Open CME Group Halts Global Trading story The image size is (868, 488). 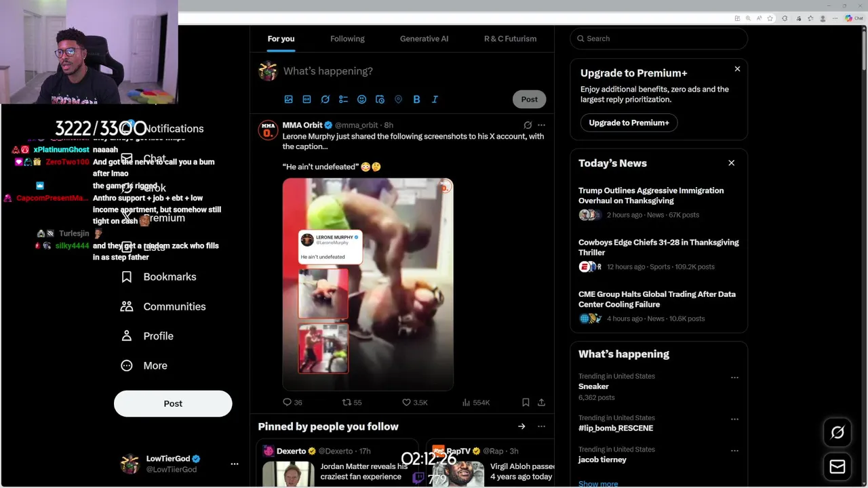tap(656, 299)
